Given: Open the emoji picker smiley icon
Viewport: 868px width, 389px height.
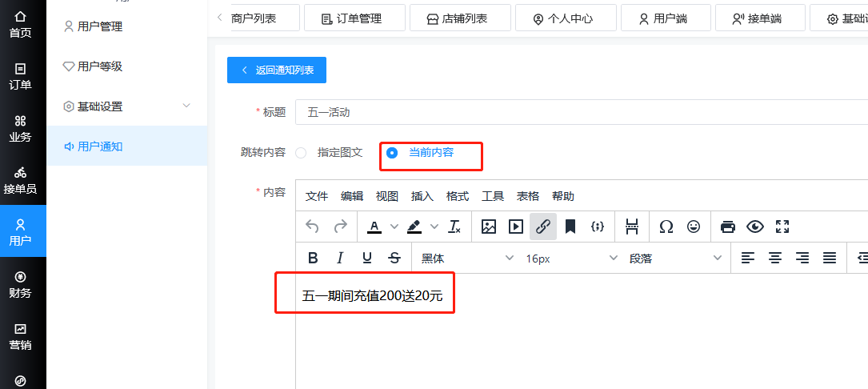Looking at the screenshot, I should pyautogui.click(x=694, y=226).
